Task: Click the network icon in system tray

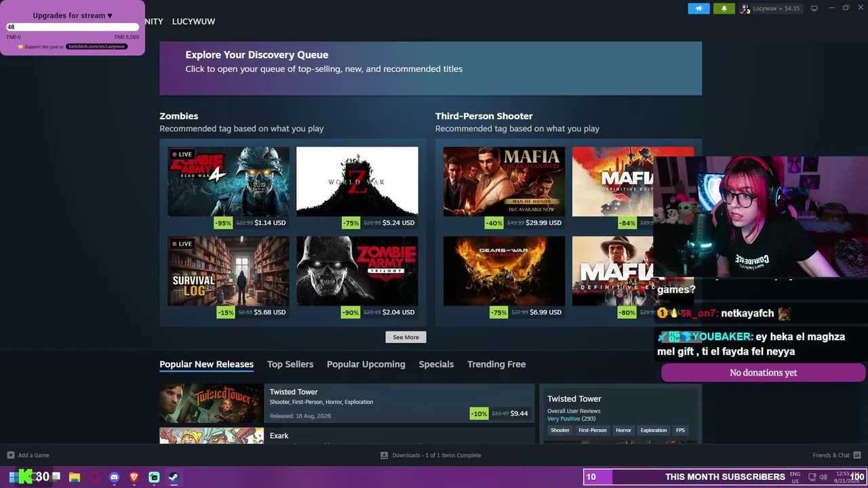Action: [812, 477]
